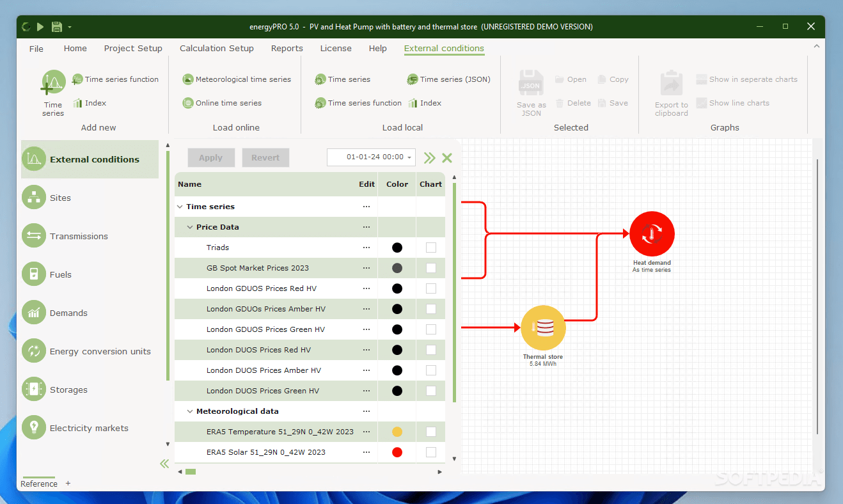Screen dimensions: 843x504
Task: Click the save disk icon in title bar
Action: pos(56,27)
